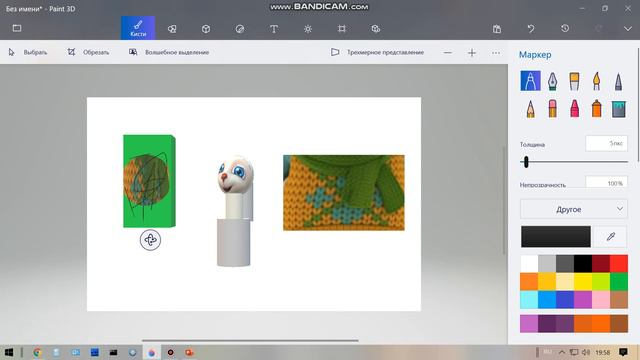Screen dimensions: 640x360
Task: Click the Обрезать crop button
Action: pyautogui.click(x=89, y=52)
